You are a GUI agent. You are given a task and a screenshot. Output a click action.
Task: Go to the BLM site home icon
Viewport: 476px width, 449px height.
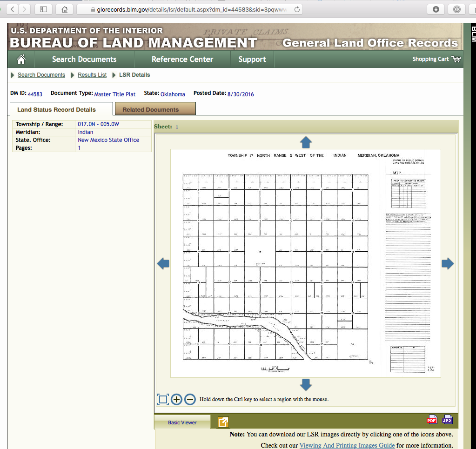point(21,59)
